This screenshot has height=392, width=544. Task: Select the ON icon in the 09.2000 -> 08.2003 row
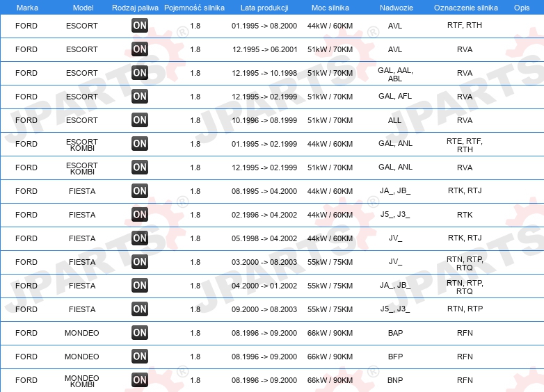[x=140, y=309]
